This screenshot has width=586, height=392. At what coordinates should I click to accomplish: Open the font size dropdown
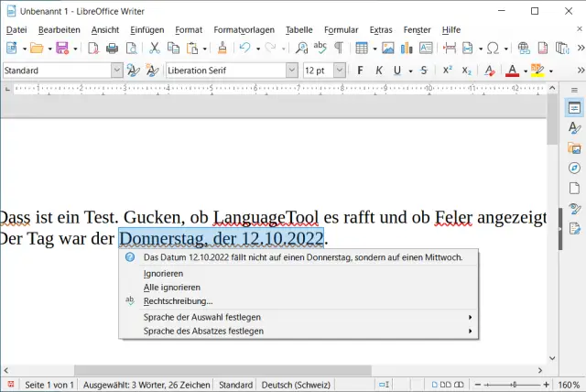coord(340,71)
